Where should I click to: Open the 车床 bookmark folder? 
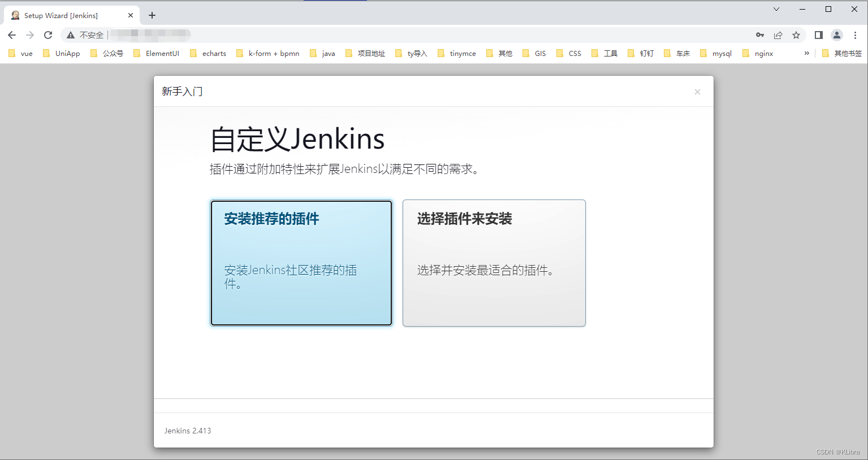pos(677,54)
